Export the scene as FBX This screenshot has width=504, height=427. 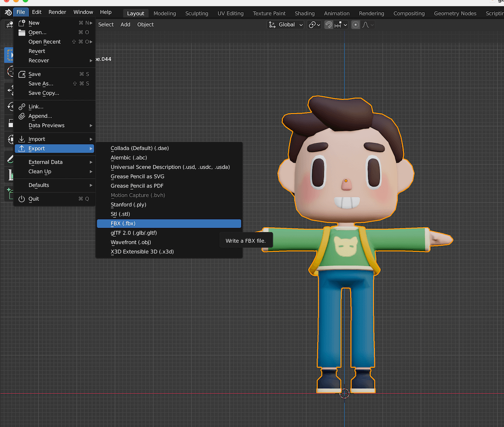123,223
